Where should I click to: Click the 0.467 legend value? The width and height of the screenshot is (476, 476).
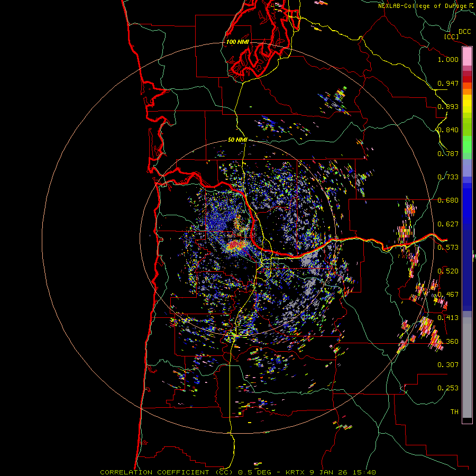tap(448, 295)
